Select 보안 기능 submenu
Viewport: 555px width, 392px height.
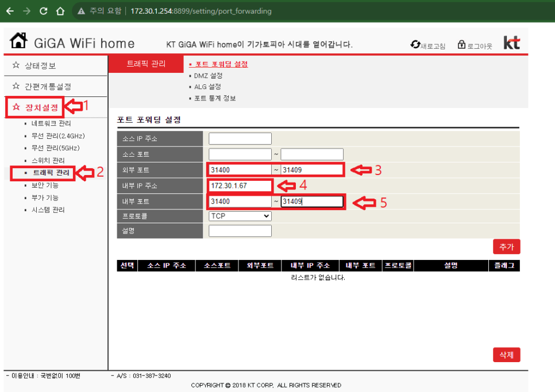pyautogui.click(x=45, y=185)
